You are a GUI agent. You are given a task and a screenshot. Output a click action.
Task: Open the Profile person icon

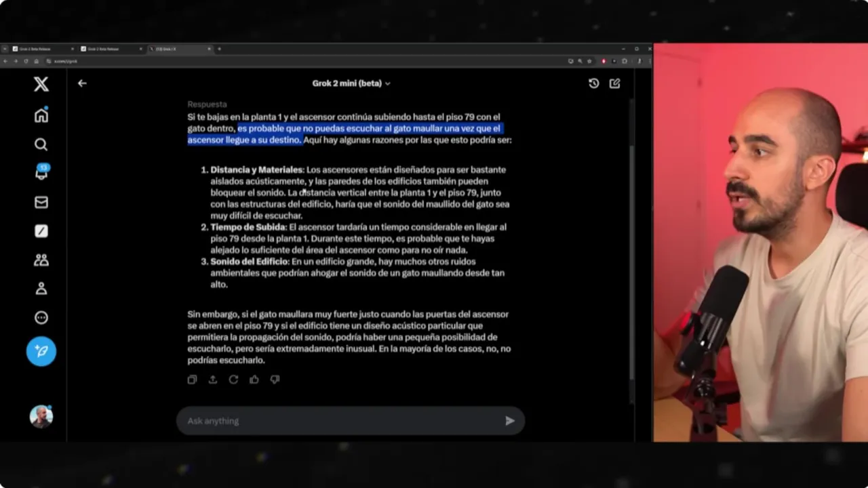pos(41,289)
